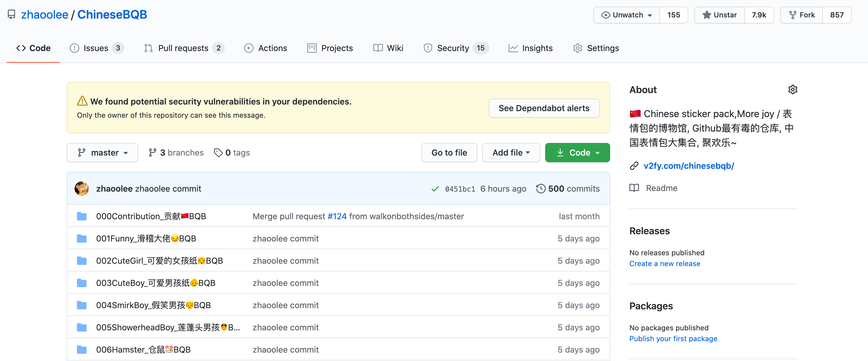868x361 pixels.
Task: Click the eye icon in Unwatch button
Action: [606, 15]
